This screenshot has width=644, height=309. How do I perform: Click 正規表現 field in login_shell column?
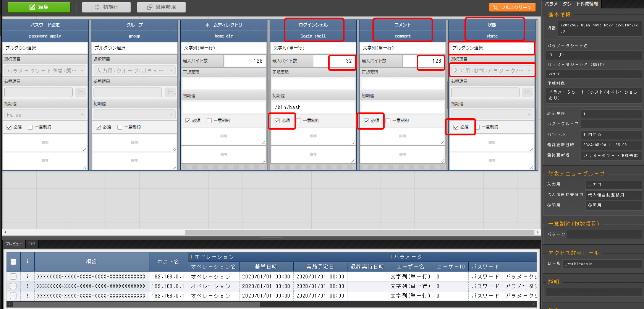tap(313, 84)
